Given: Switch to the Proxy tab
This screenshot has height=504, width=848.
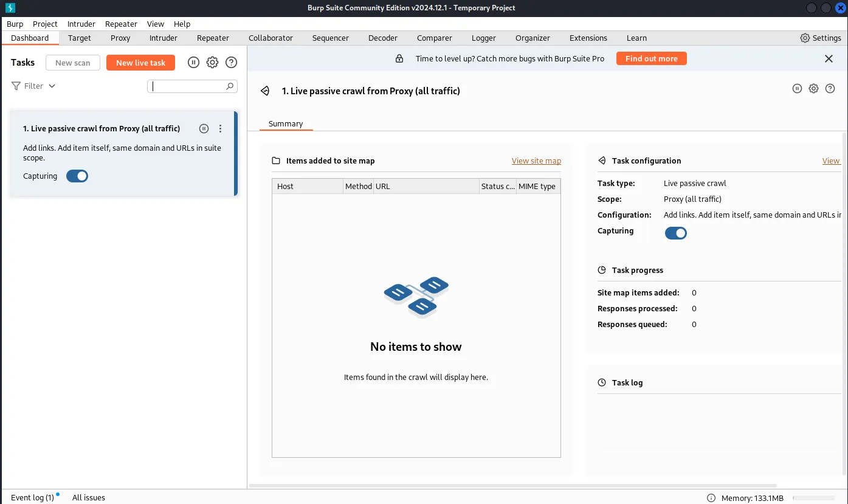Looking at the screenshot, I should pos(120,38).
